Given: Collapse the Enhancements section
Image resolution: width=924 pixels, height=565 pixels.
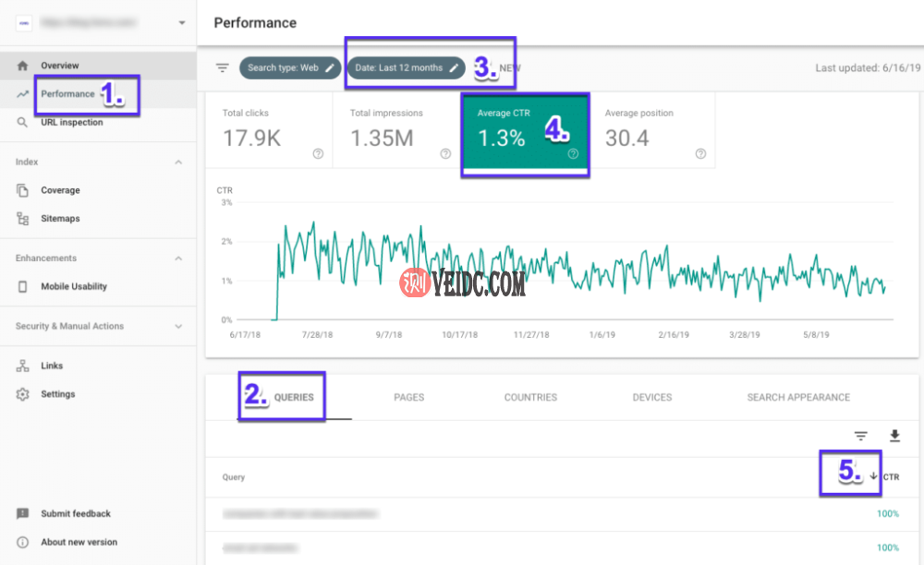Looking at the screenshot, I should pos(178,258).
